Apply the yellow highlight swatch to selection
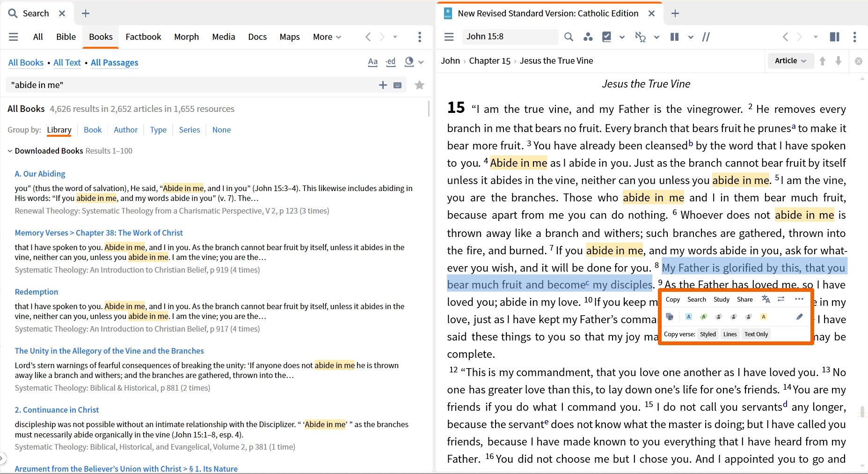 (763, 317)
